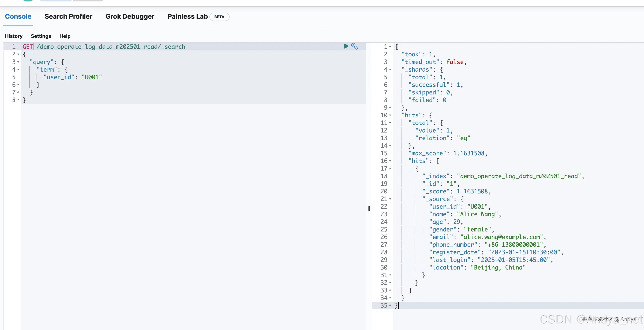Open the Console tab
This screenshot has height=330, width=644.
(18, 16)
